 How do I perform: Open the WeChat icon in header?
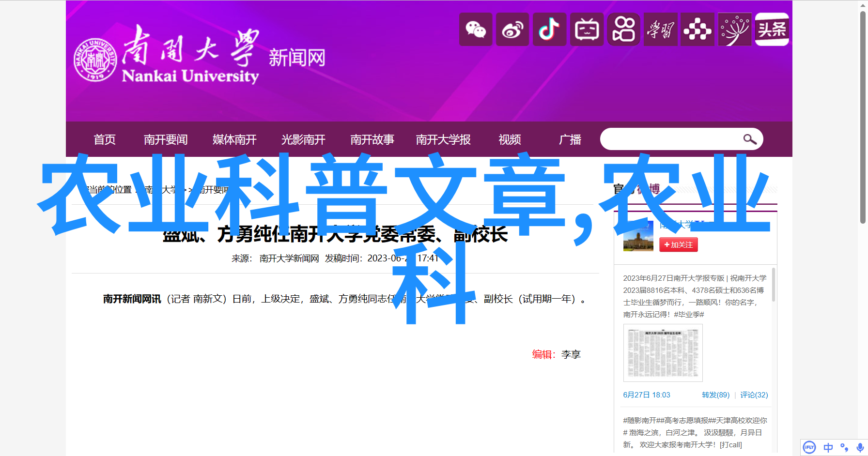tap(476, 30)
